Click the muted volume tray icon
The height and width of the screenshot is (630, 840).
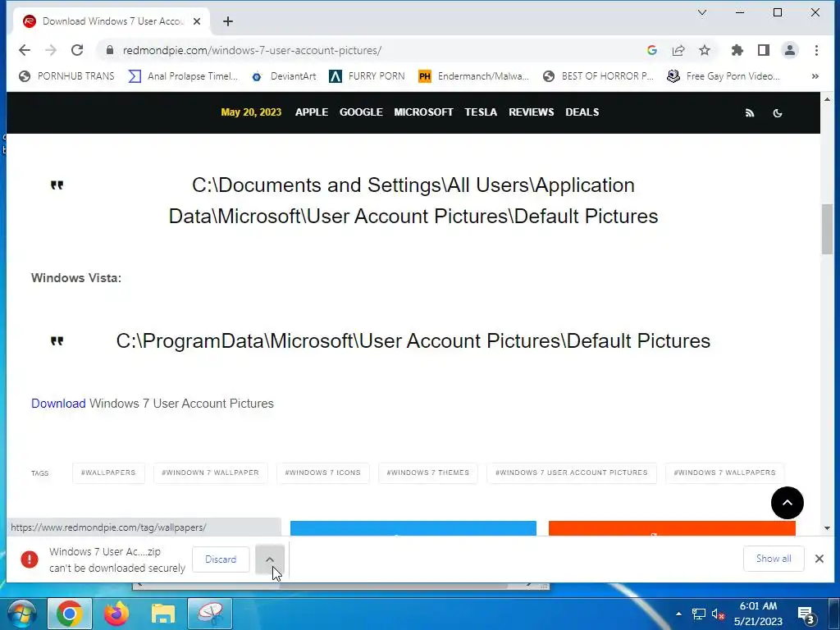(x=718, y=614)
